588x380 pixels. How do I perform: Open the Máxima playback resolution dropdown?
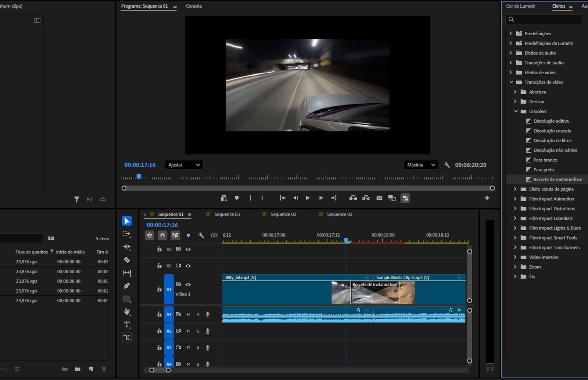coord(421,165)
